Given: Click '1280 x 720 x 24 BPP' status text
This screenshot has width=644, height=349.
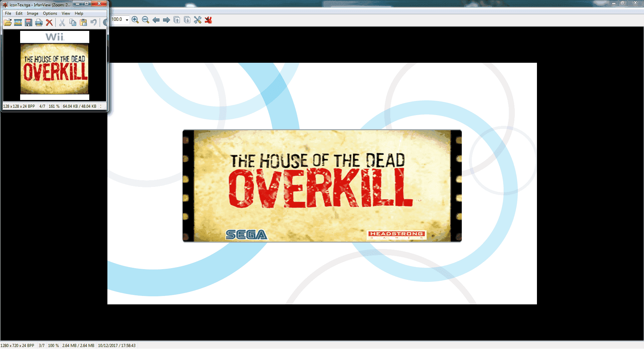Looking at the screenshot, I should point(17,346).
